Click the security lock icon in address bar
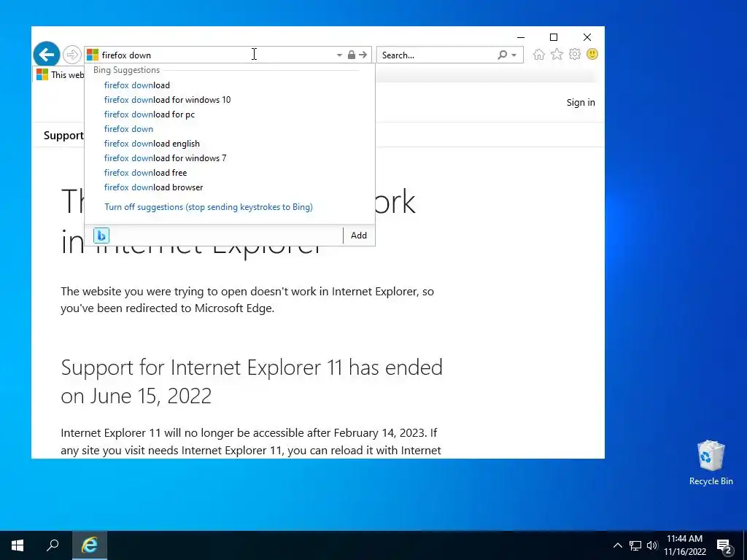The image size is (747, 560). coord(351,55)
